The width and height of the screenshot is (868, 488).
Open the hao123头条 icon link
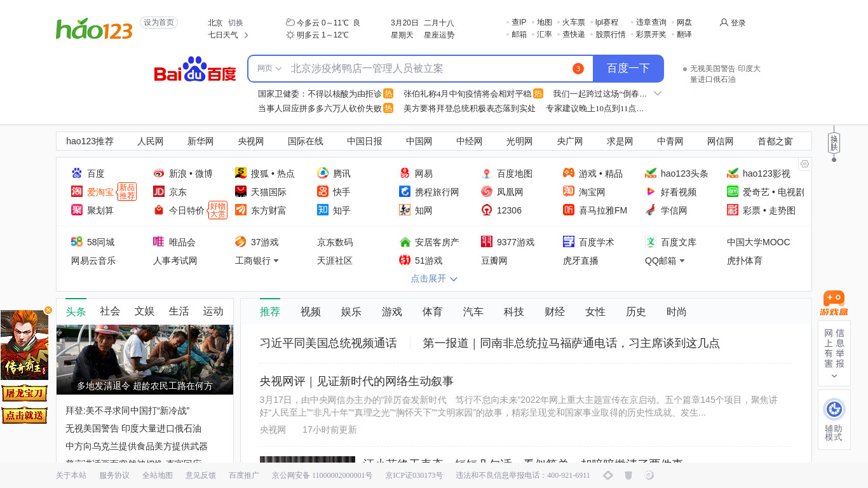pos(651,173)
